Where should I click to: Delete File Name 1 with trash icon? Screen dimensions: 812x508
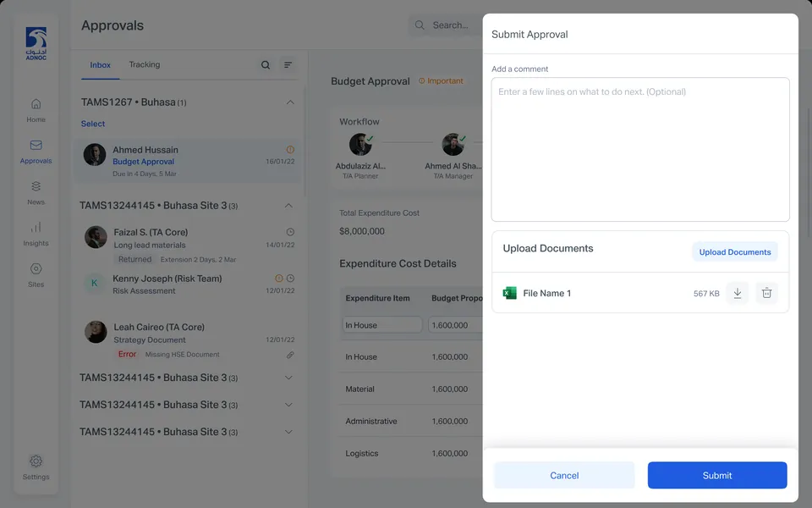click(766, 293)
